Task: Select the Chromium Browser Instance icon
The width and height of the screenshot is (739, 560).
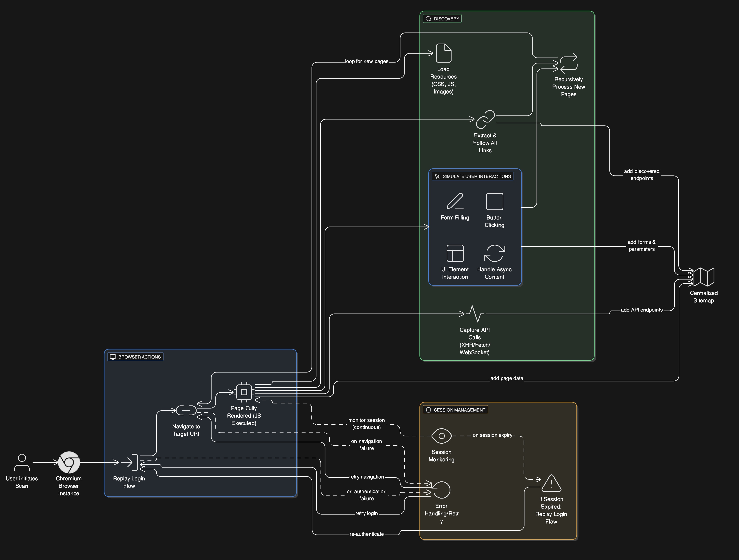Action: (69, 462)
